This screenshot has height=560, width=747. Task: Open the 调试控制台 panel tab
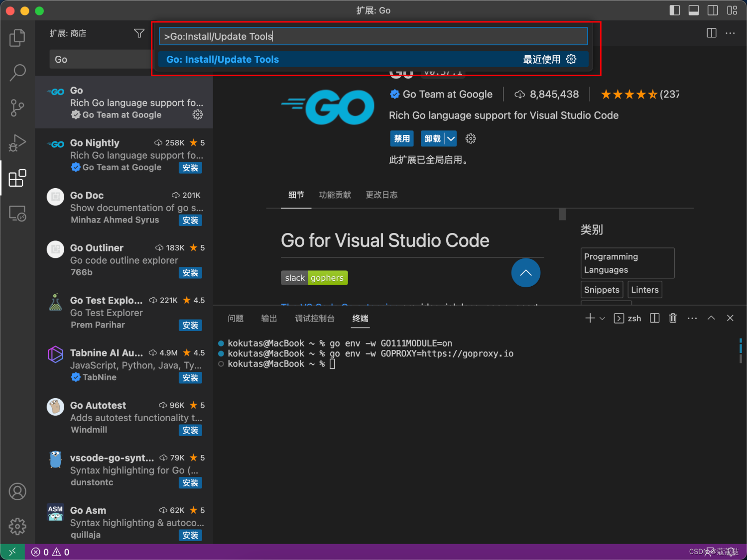tap(315, 318)
